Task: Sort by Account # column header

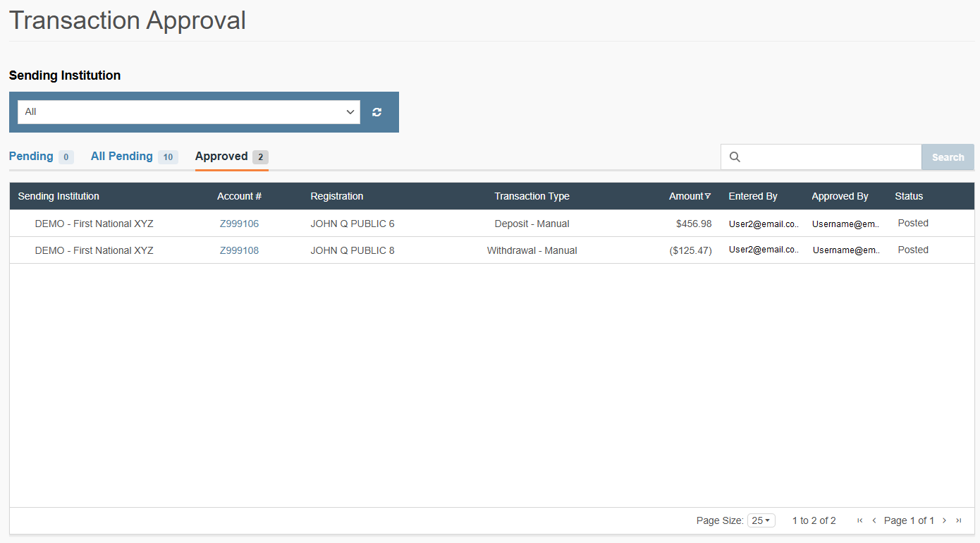Action: 239,196
